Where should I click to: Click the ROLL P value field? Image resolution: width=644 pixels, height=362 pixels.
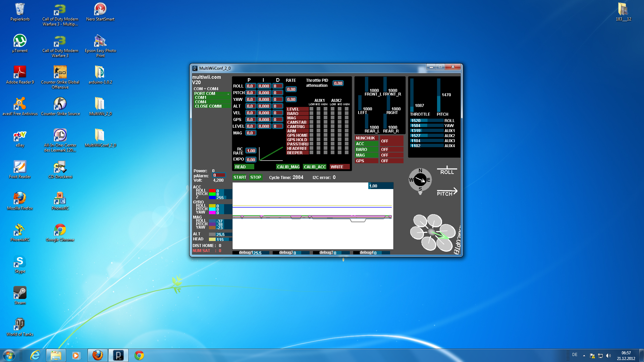pyautogui.click(x=250, y=86)
